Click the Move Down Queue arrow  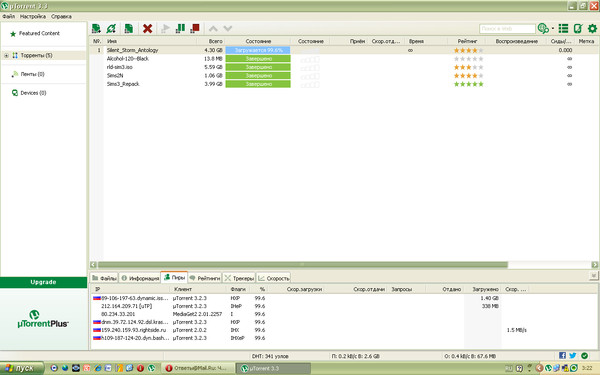[228, 29]
